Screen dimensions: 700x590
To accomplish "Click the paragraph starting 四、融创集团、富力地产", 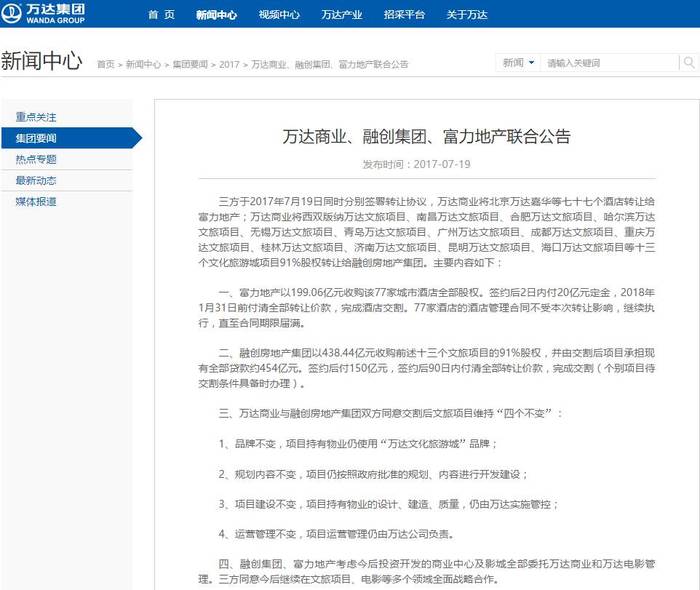I will point(427,572).
